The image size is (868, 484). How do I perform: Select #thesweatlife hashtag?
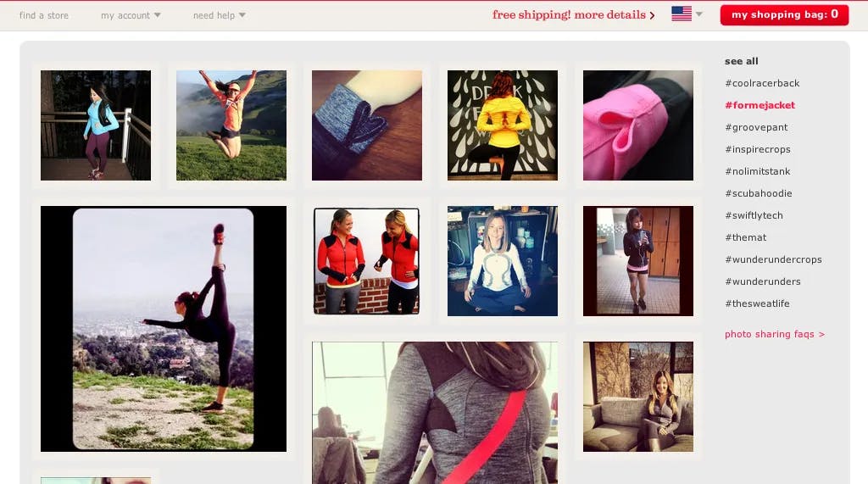click(x=757, y=303)
